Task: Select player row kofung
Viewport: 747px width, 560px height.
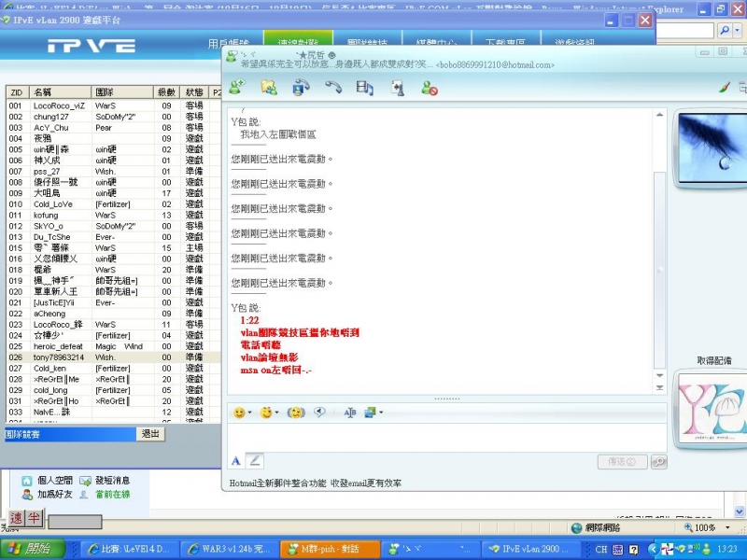Action: pos(113,215)
